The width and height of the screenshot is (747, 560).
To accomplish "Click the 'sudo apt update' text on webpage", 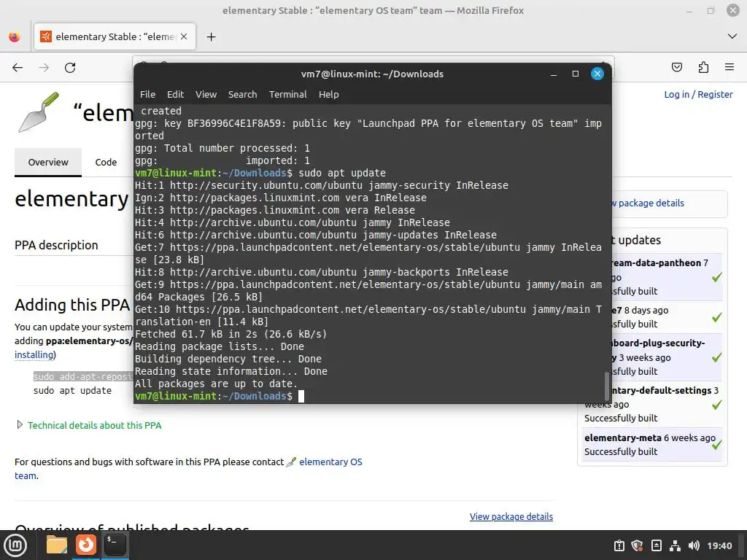I will (72, 391).
